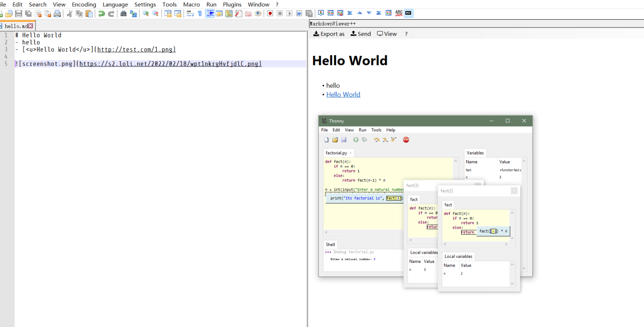
Task: Open a file using the folder toolbar icon
Action: click(8, 13)
